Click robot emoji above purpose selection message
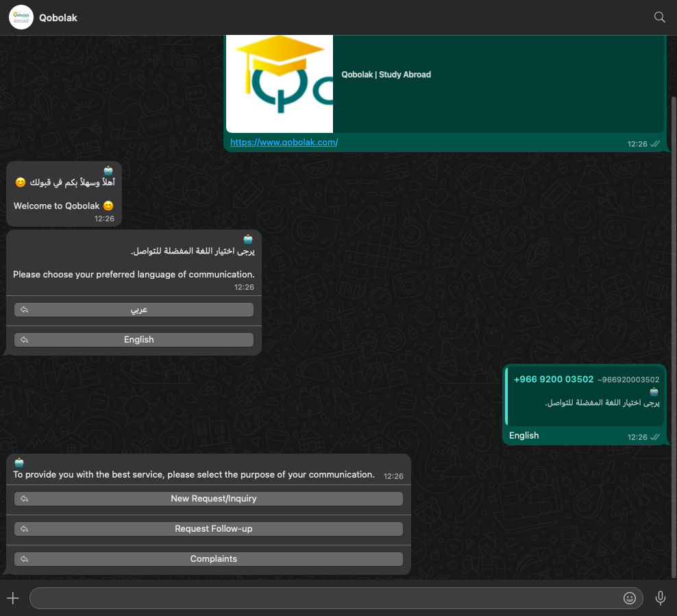677x616 pixels. [x=19, y=463]
